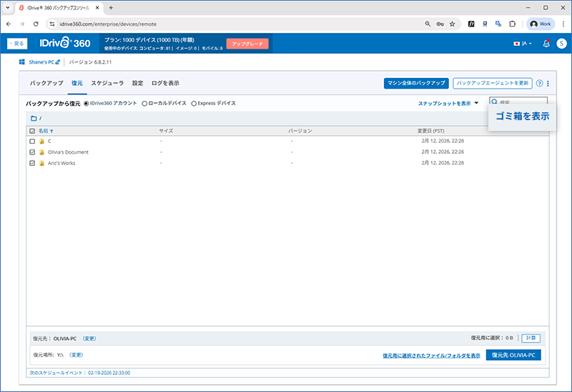This screenshot has height=392, width=572.
Task: Open the notifications bell icon
Action: tap(546, 44)
